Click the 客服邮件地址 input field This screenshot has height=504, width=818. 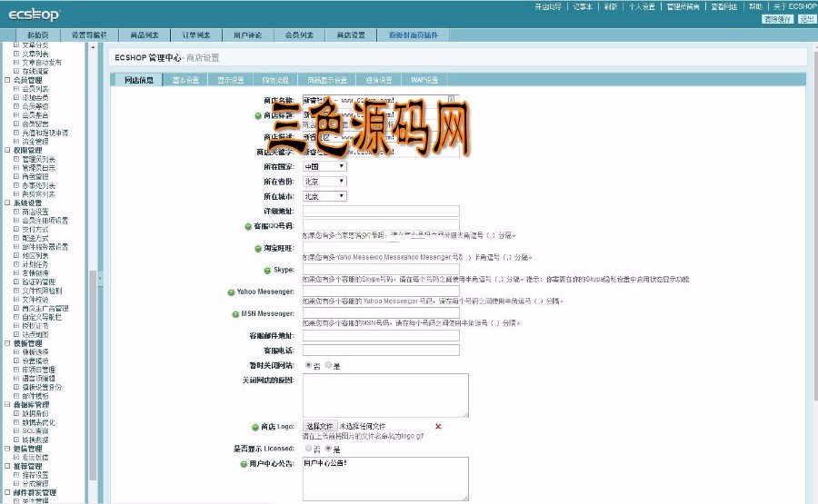(381, 335)
